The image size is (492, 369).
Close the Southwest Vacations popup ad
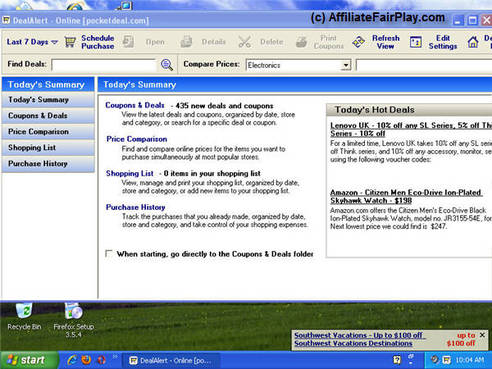coord(482,335)
